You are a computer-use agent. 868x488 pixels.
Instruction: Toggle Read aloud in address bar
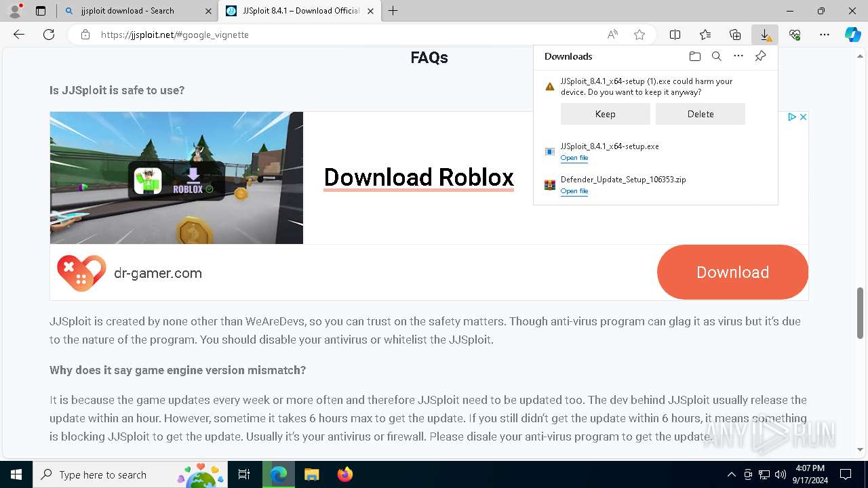click(x=612, y=35)
